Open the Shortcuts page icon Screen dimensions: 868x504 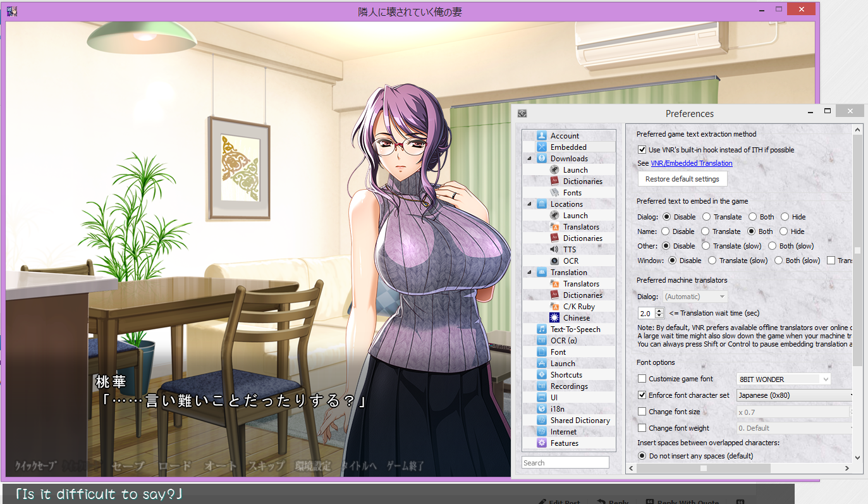coord(542,374)
